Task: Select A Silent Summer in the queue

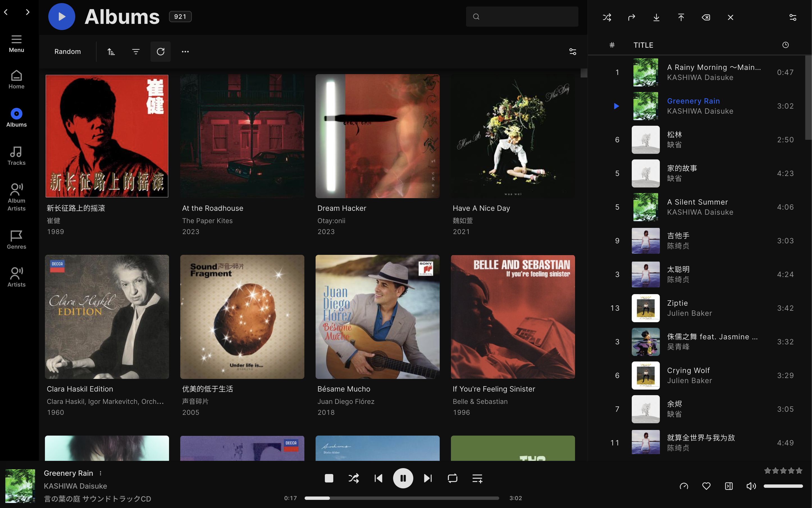Action: click(697, 207)
